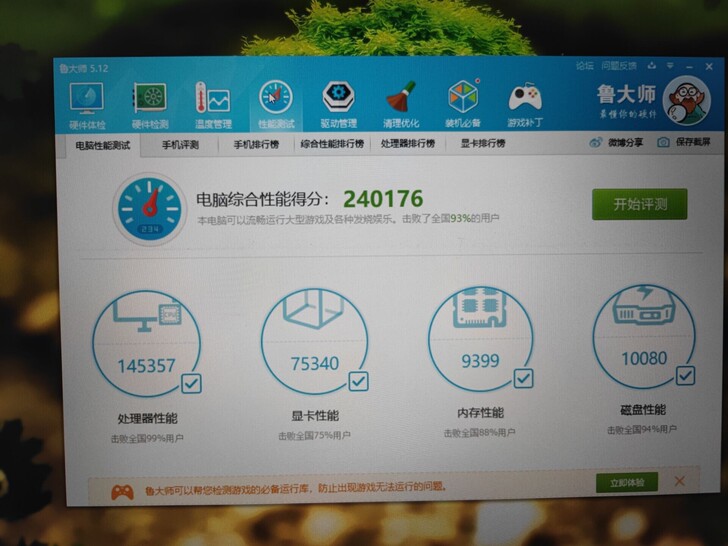Click the upload icon in title bar

(x=652, y=65)
